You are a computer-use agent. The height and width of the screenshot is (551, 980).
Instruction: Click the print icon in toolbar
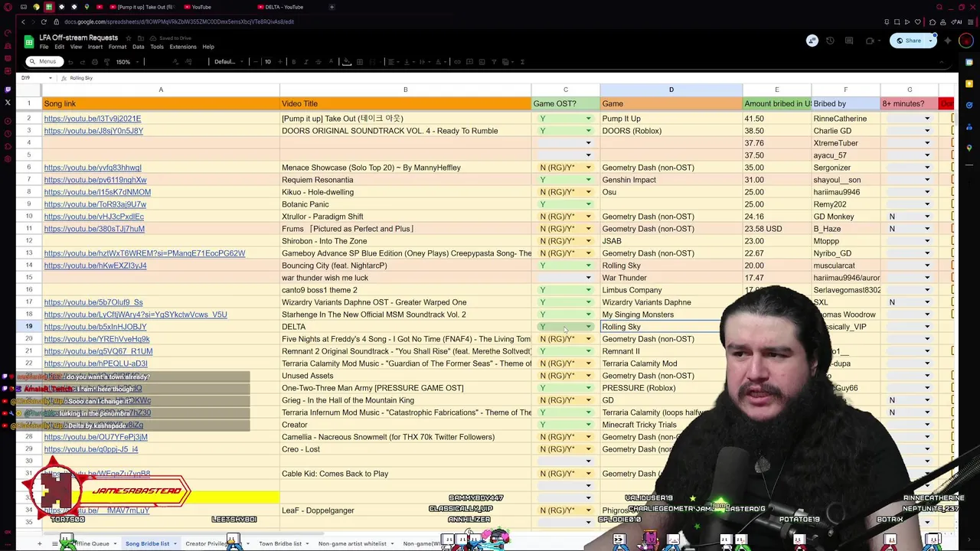click(x=95, y=62)
